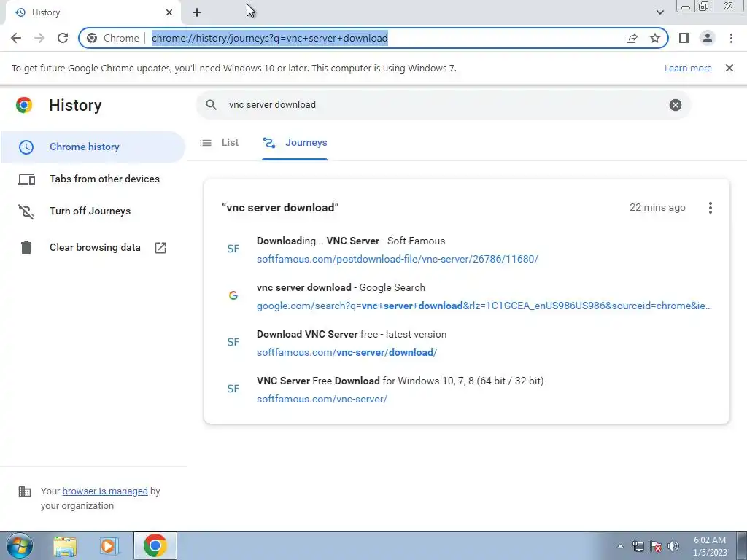747x560 pixels.
Task: Open Windows Explorer from the taskbar
Action: 65,546
